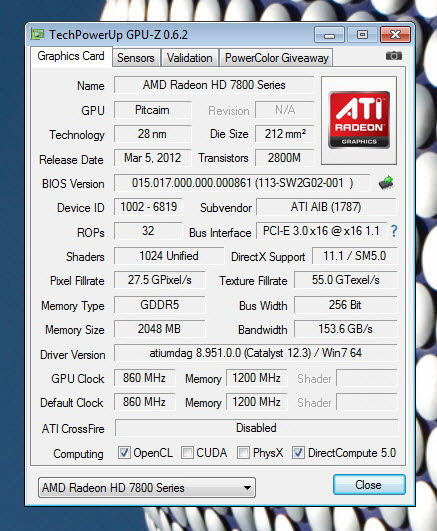Click the camera screenshot icon
The image size is (437, 531).
tap(394, 56)
